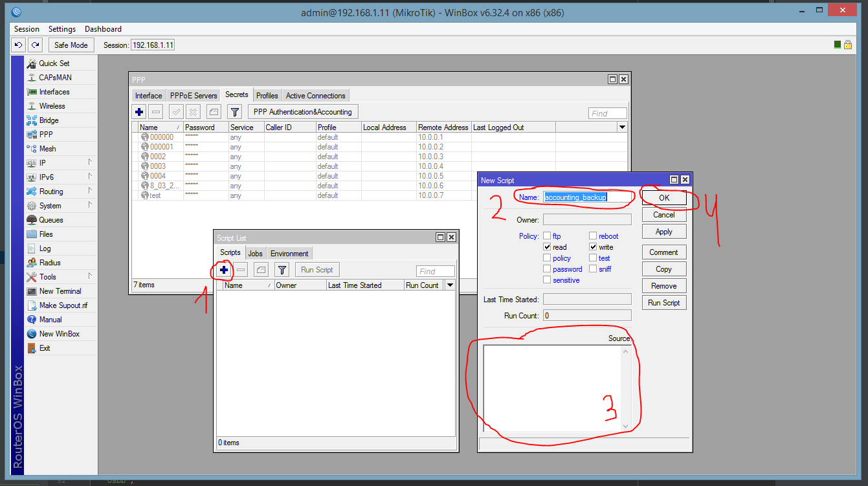Click the comment icon in PPP toolbar
This screenshot has height=486, width=868.
click(x=214, y=112)
